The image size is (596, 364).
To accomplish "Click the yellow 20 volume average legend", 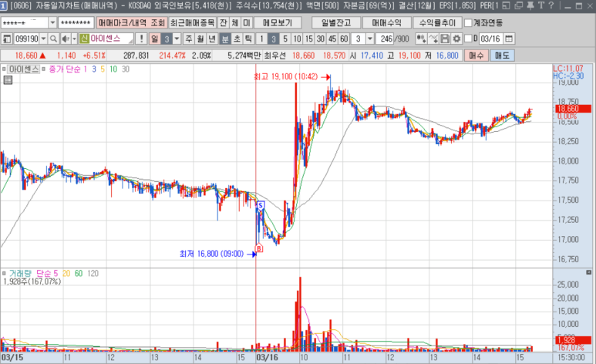I will tap(66, 273).
